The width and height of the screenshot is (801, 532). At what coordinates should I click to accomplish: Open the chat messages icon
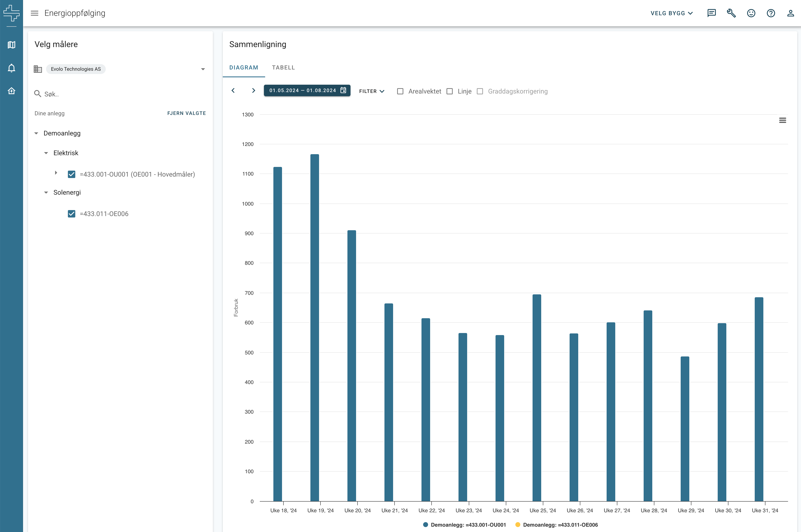click(x=711, y=13)
